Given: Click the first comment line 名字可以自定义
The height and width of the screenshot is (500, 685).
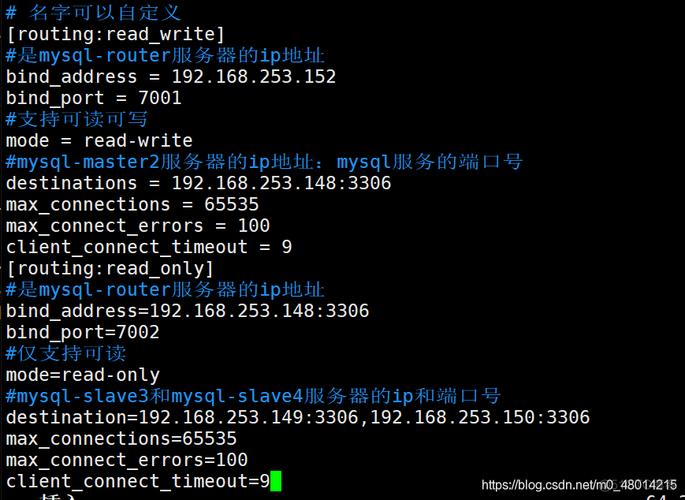Looking at the screenshot, I should point(93,12).
